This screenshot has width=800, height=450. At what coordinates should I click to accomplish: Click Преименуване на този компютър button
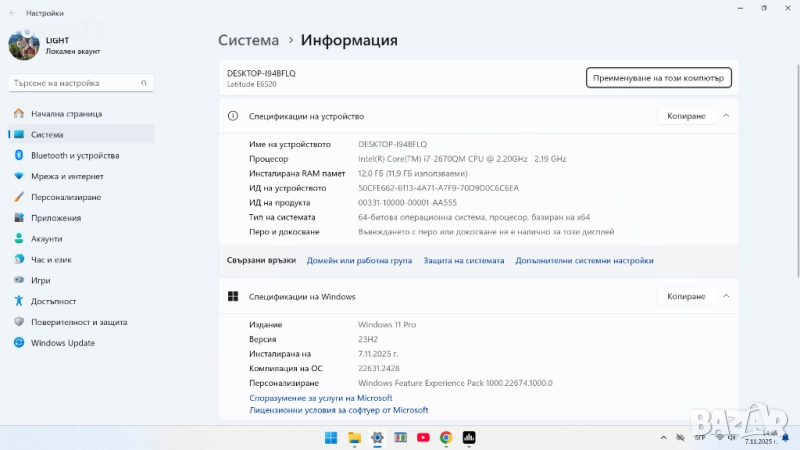(x=659, y=77)
